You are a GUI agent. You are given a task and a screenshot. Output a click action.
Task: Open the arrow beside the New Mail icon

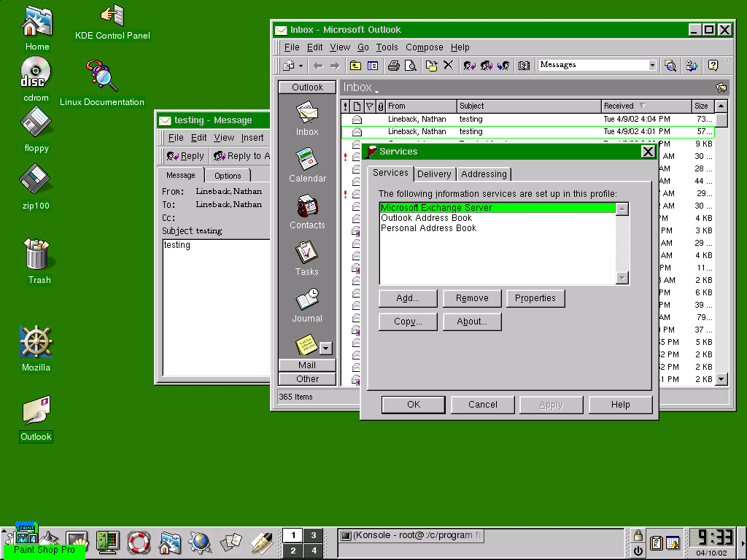point(301,66)
